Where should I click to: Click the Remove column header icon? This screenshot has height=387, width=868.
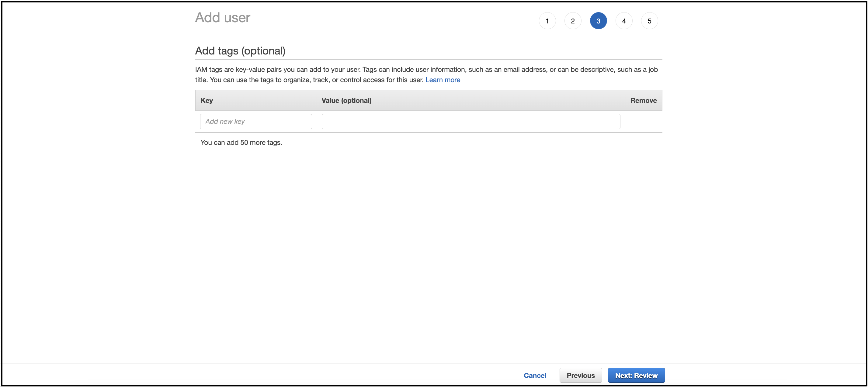[643, 100]
